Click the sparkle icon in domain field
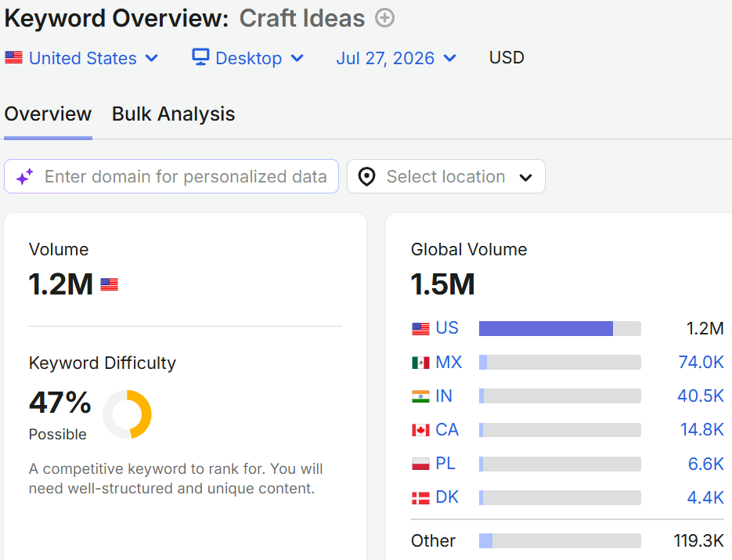This screenshot has height=560, width=732. (25, 176)
